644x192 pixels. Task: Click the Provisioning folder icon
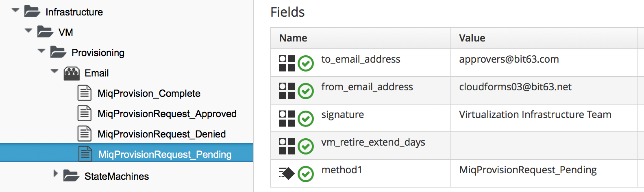pyautogui.click(x=58, y=52)
